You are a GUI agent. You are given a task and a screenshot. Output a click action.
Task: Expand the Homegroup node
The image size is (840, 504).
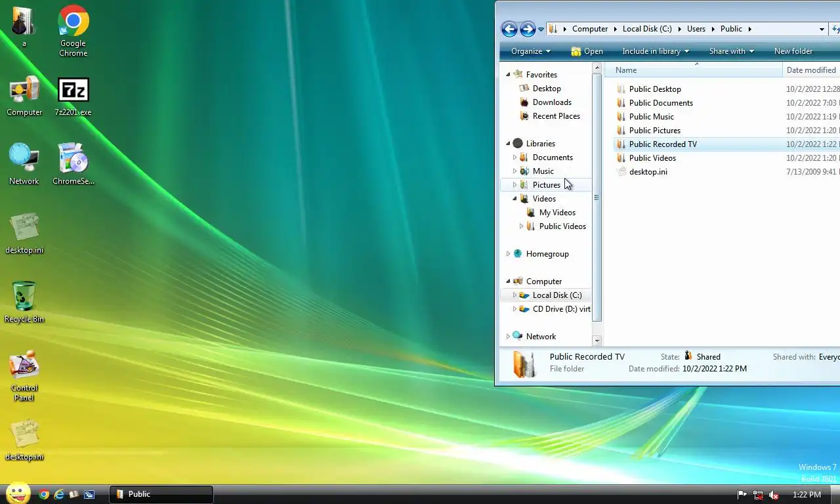pos(508,254)
